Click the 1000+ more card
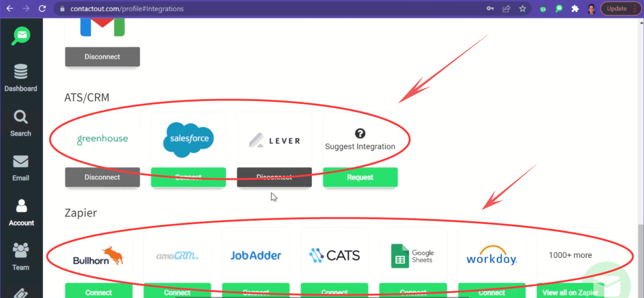Image resolution: width=644 pixels, height=298 pixels. tap(570, 255)
